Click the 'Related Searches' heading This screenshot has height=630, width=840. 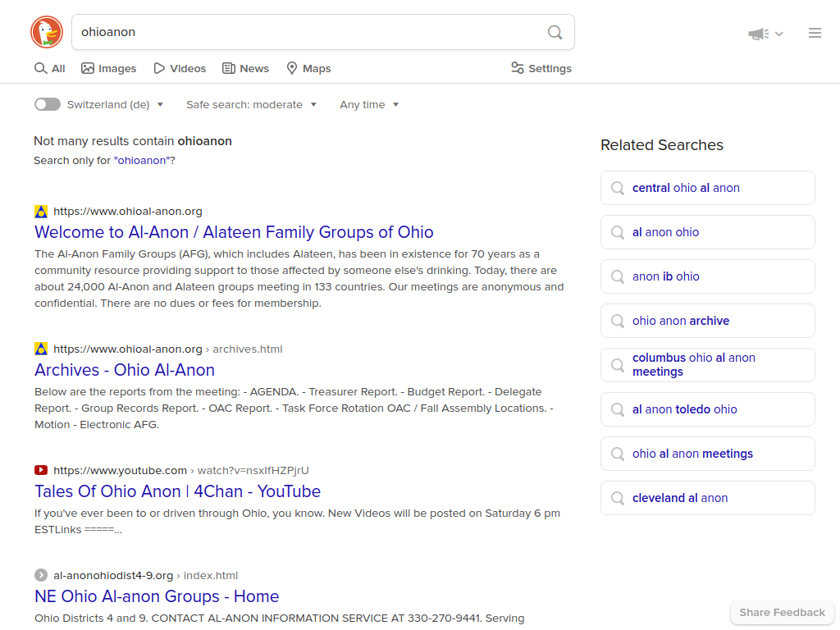[x=662, y=145]
